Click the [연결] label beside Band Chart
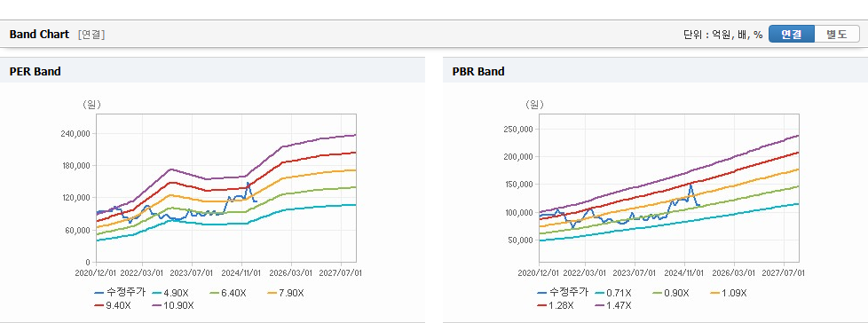 click(91, 35)
